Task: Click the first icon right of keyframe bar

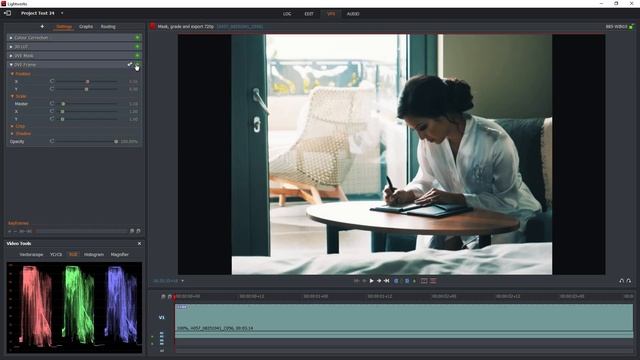Action: click(x=132, y=231)
